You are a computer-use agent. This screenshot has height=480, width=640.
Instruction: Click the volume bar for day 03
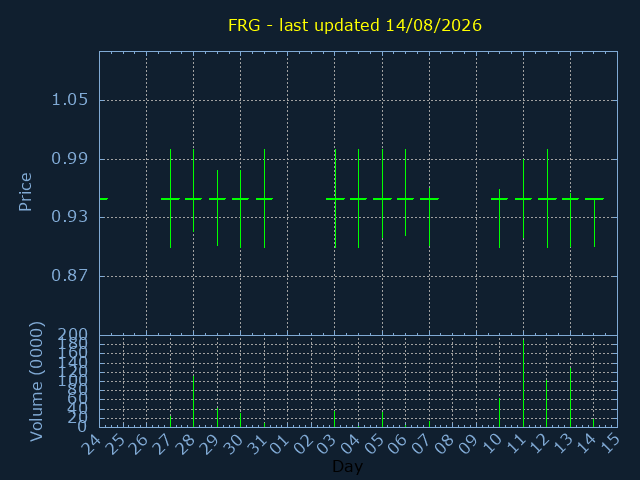pos(335,419)
